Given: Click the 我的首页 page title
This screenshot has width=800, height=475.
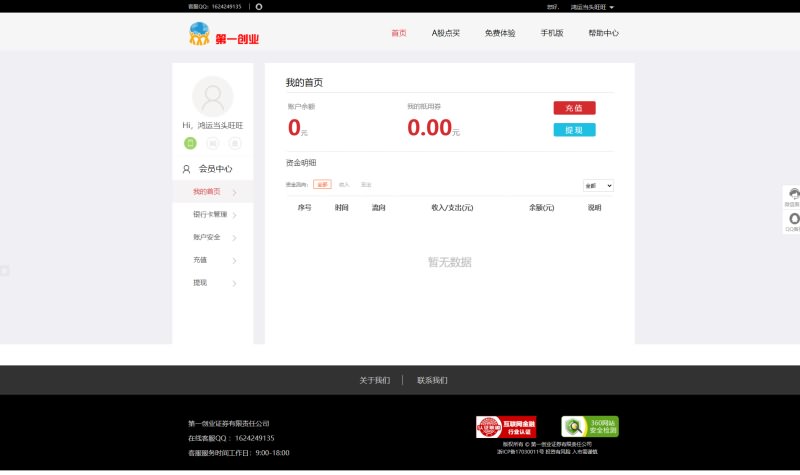Looking at the screenshot, I should tap(304, 83).
